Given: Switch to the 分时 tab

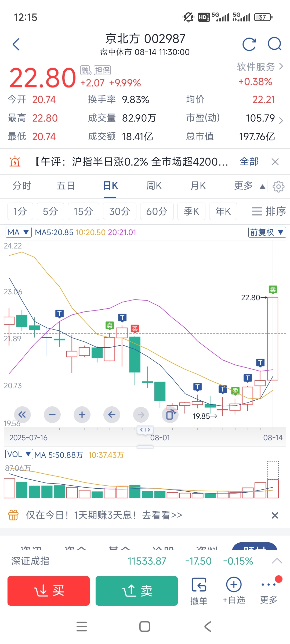Looking at the screenshot, I should point(22,186).
